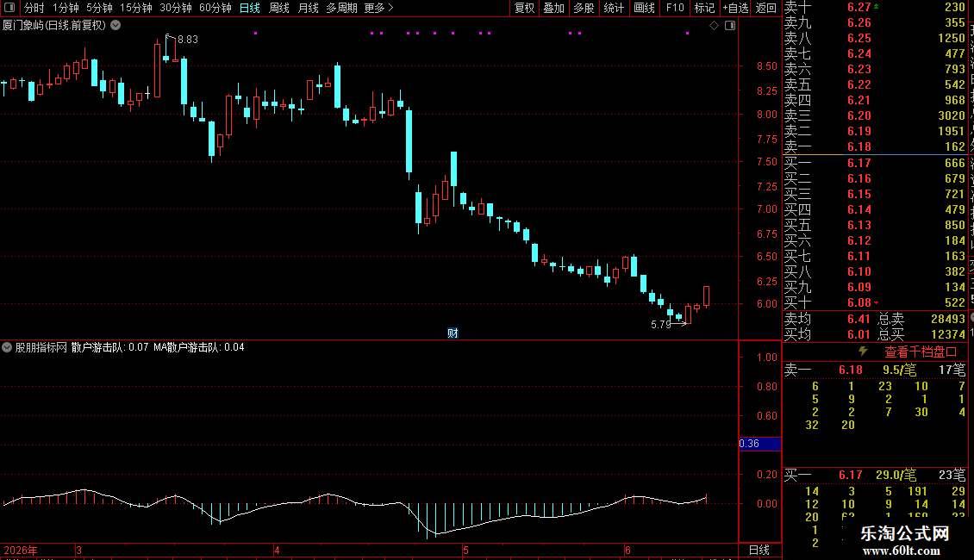The image size is (974, 560).
Task: Select the 卖一 6.18 ask row
Action: [875, 147]
